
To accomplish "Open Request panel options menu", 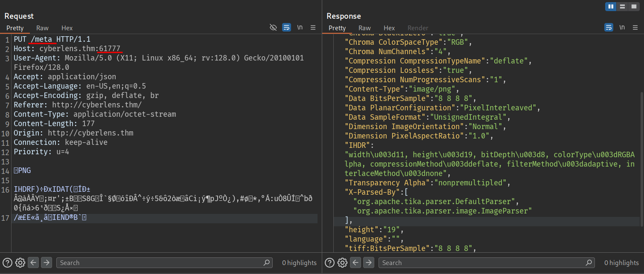I will coord(313,28).
